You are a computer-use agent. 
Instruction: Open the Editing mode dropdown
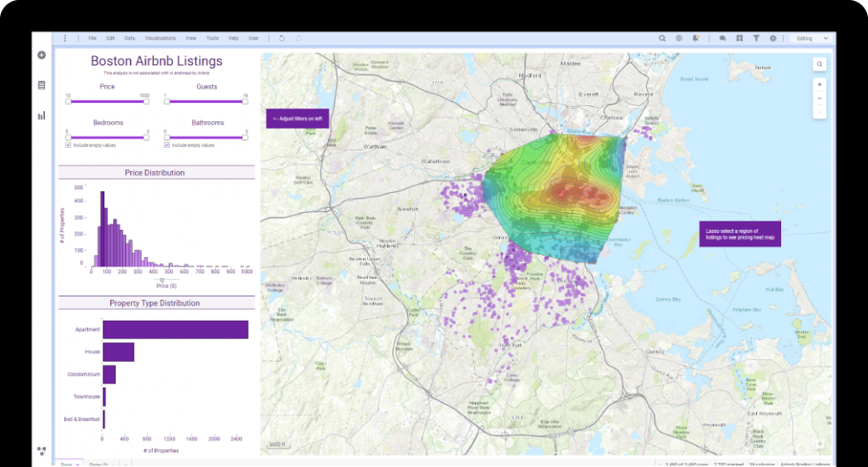[x=812, y=38]
